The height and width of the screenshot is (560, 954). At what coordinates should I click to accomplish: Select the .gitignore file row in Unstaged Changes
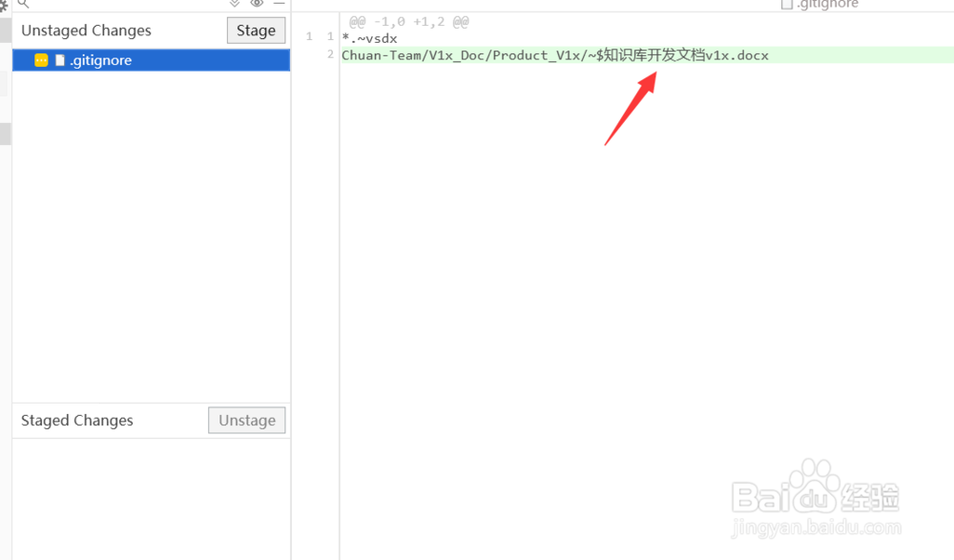[151, 60]
